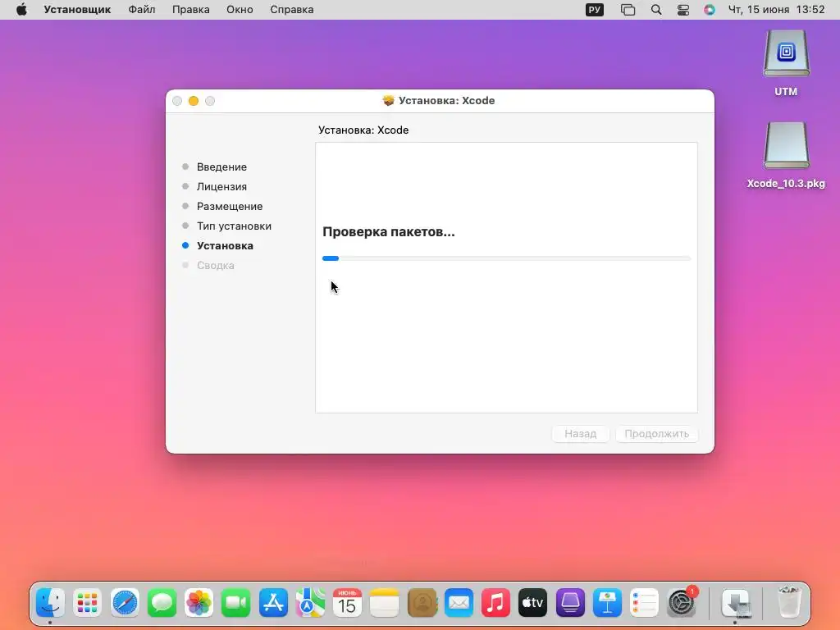Click the Установка step in sidebar

225,245
